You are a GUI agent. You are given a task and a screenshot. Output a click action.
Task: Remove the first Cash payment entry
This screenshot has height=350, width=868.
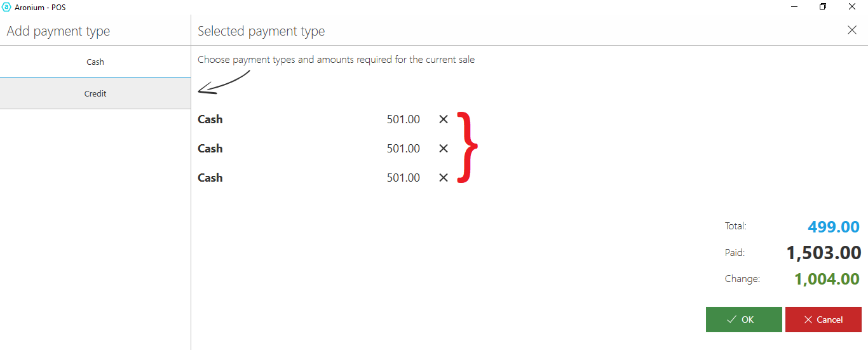pyautogui.click(x=444, y=119)
